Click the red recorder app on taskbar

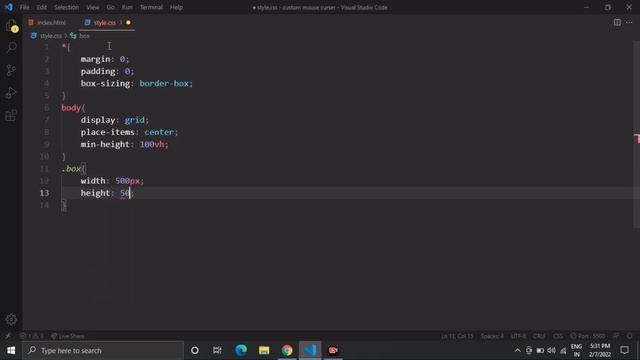point(333,350)
